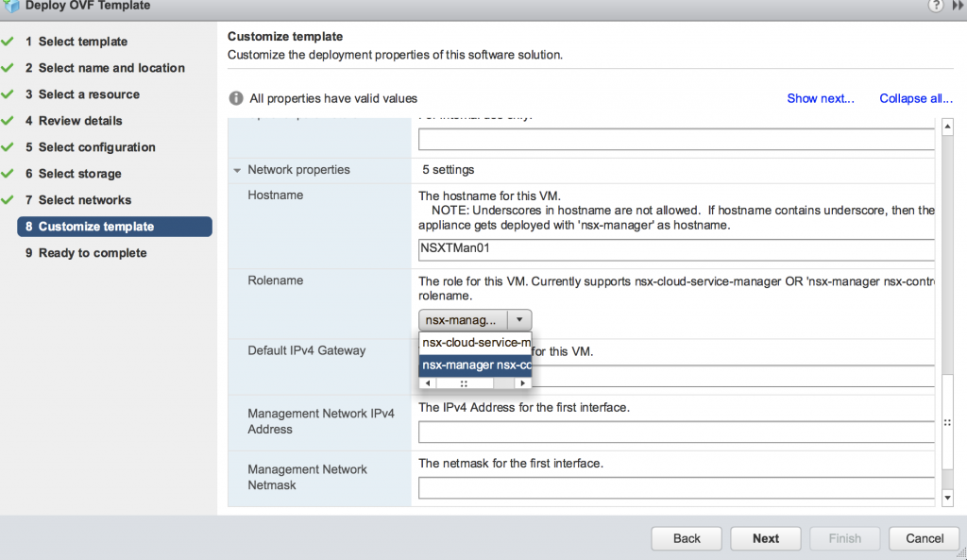Click the dropdown list horizontal scroll thumb

[465, 383]
